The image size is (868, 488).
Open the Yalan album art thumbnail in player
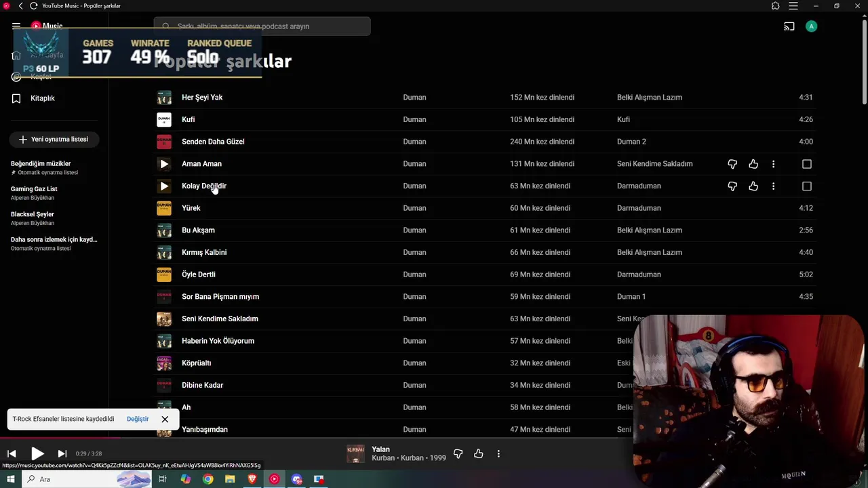point(355,453)
